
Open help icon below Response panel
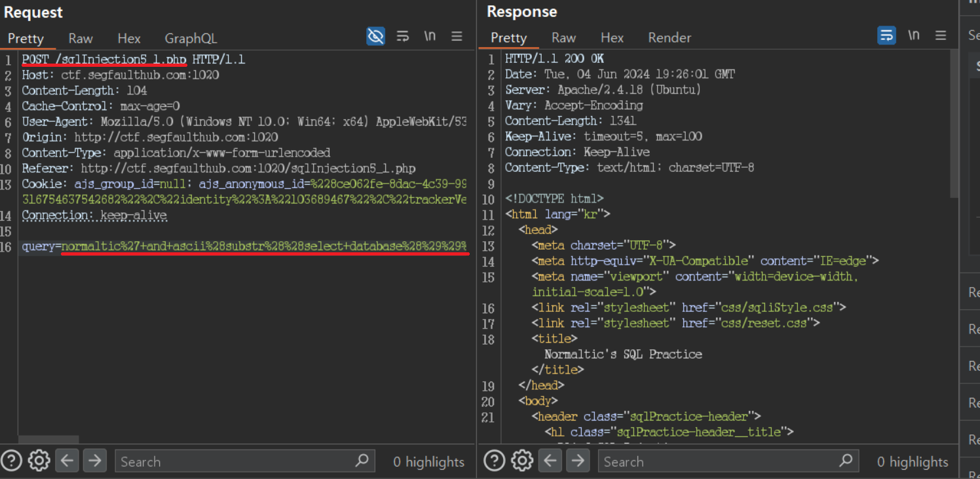tap(495, 461)
